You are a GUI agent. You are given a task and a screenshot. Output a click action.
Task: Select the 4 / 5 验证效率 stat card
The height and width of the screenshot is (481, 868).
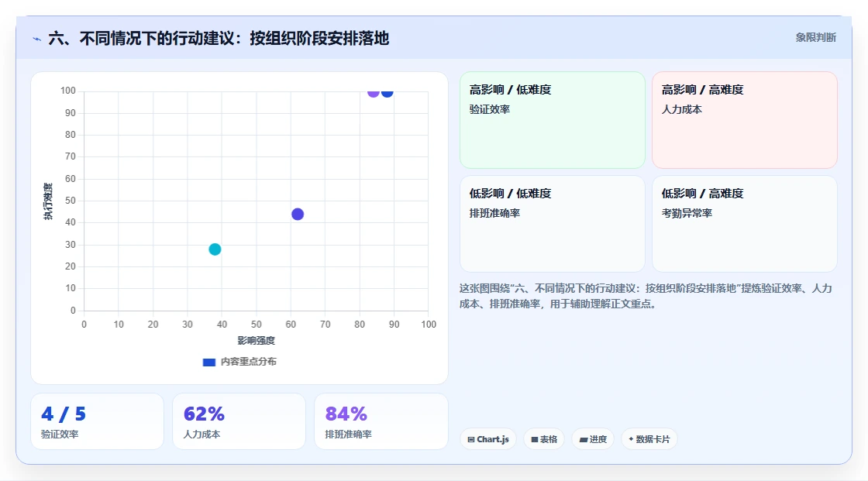(98, 421)
